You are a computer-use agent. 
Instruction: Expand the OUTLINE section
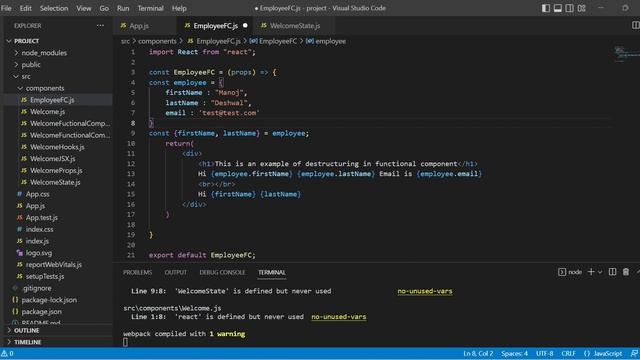[x=26, y=330]
